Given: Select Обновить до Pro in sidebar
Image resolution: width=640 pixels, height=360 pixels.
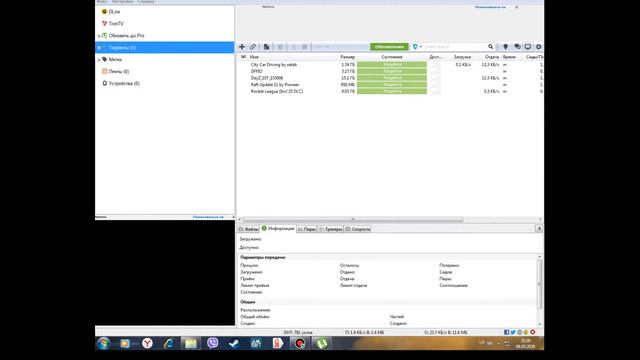Looking at the screenshot, I should point(126,36).
